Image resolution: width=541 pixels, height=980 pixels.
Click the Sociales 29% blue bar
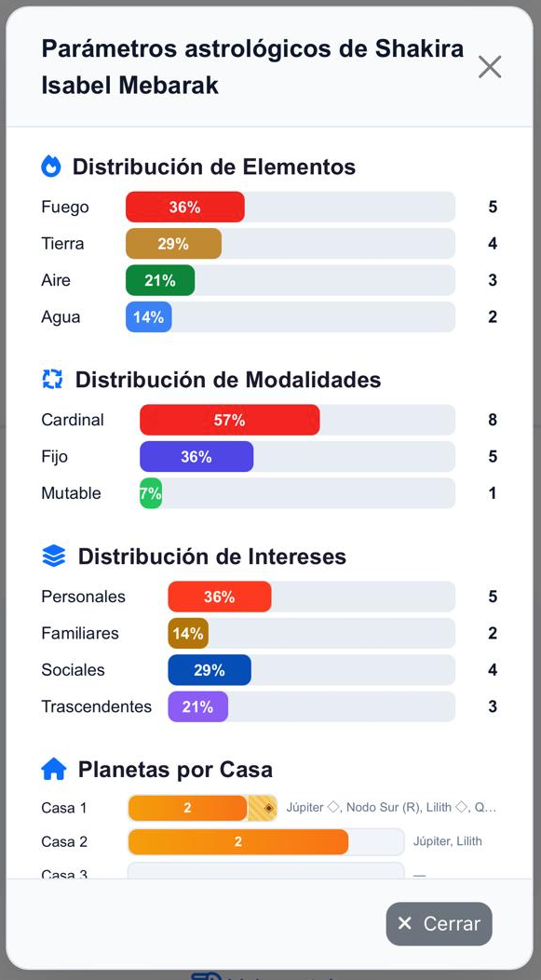pyautogui.click(x=210, y=670)
